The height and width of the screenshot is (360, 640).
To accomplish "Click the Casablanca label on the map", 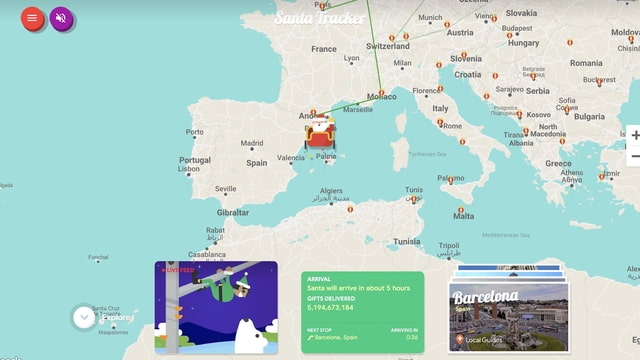I will pos(207,254).
